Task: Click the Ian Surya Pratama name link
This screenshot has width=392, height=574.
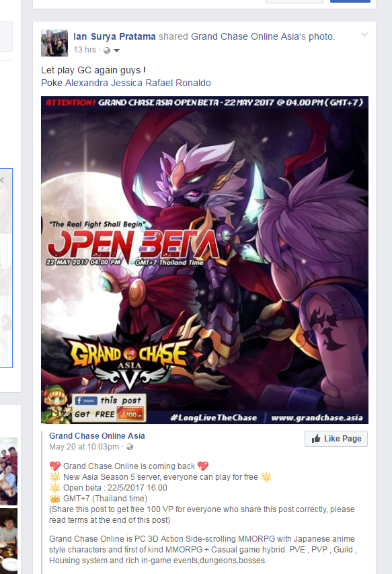Action: pos(114,36)
